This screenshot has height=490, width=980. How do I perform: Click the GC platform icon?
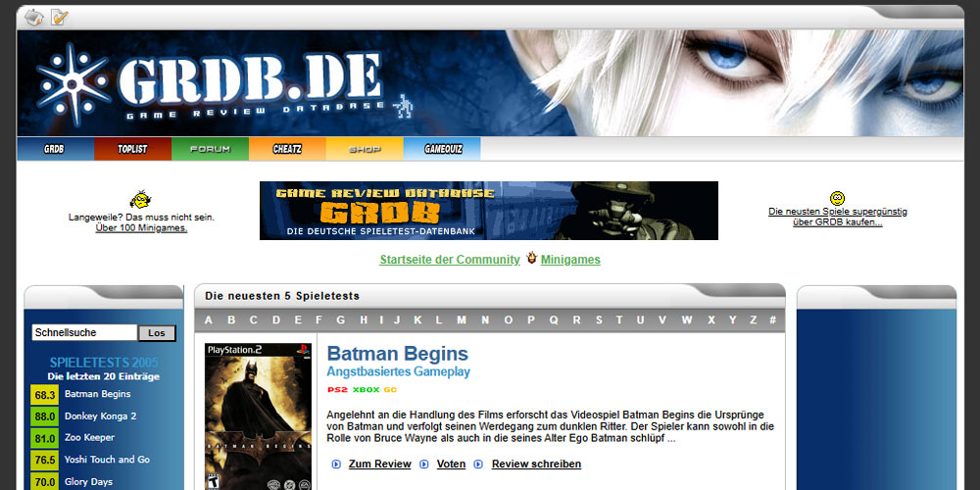pos(391,390)
